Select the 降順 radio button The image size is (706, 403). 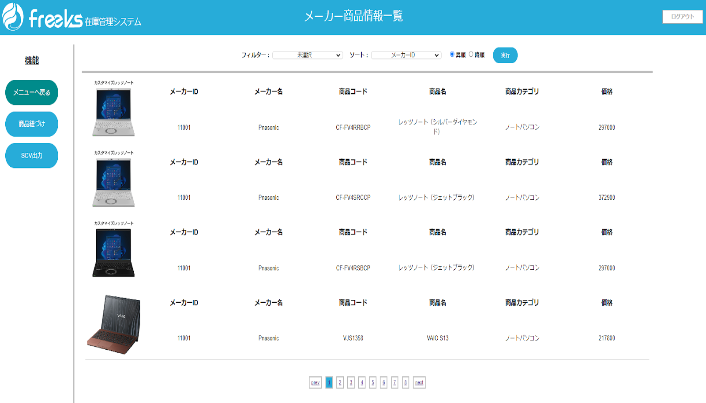(471, 54)
